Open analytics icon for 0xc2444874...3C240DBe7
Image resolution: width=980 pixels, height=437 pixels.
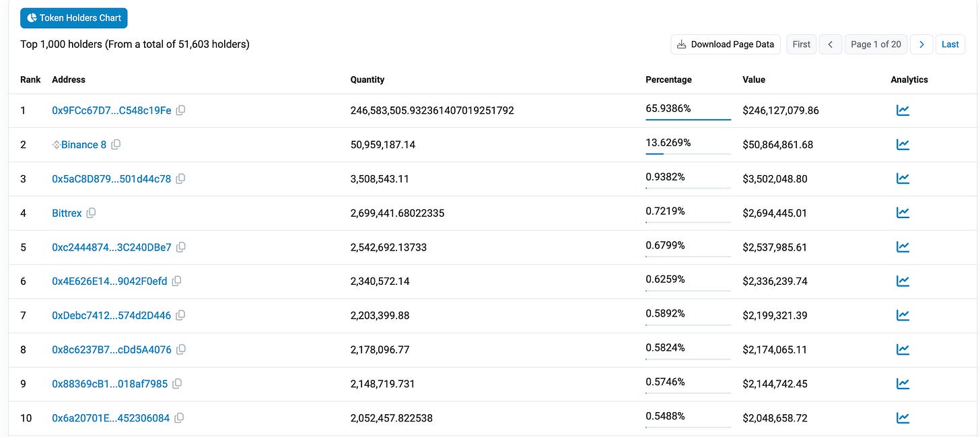click(903, 247)
